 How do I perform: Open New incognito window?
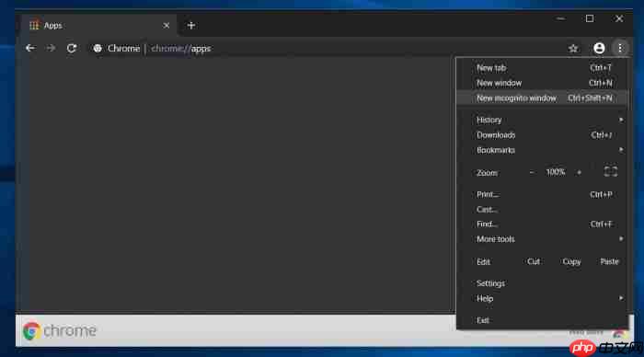tap(542, 98)
